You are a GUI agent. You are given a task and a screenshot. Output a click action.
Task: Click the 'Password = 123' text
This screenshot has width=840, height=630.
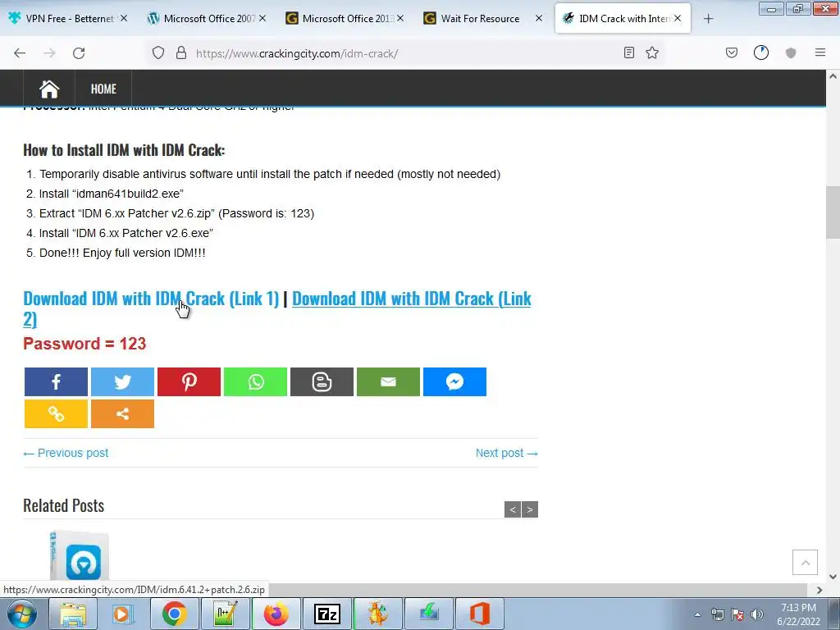tap(84, 344)
